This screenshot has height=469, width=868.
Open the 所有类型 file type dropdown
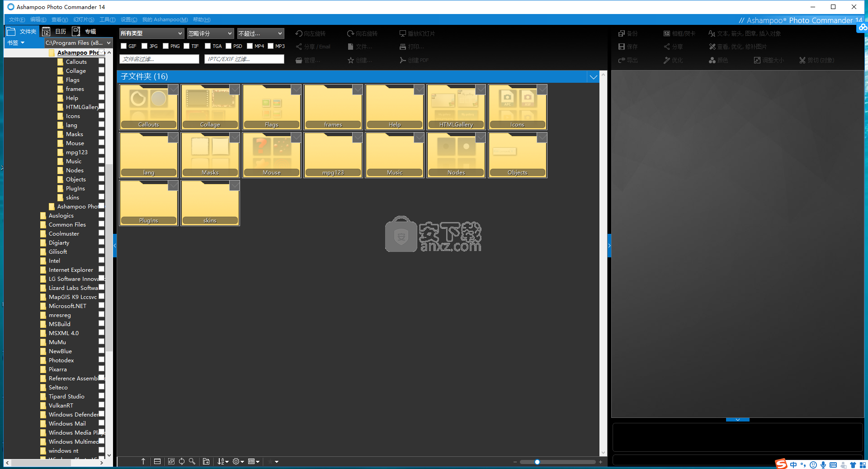(x=151, y=33)
